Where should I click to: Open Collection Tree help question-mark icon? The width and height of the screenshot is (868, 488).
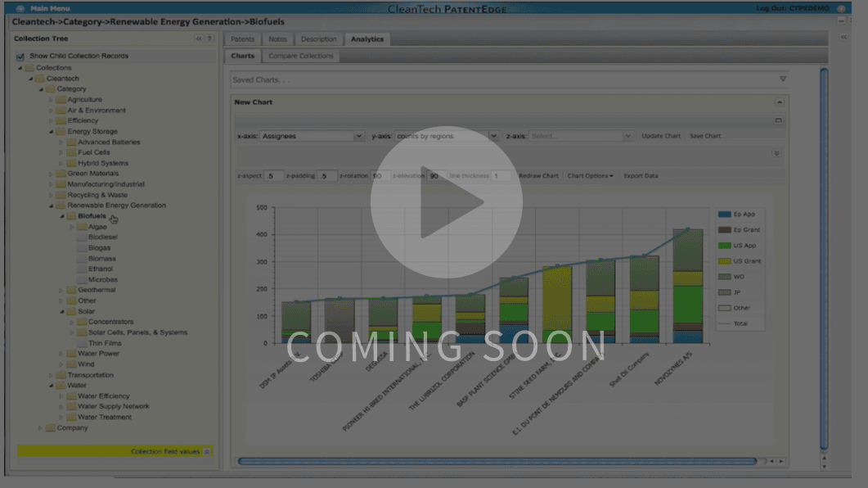[209, 38]
